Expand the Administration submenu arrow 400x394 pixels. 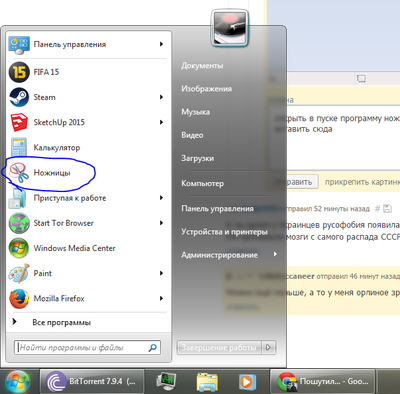(x=275, y=254)
